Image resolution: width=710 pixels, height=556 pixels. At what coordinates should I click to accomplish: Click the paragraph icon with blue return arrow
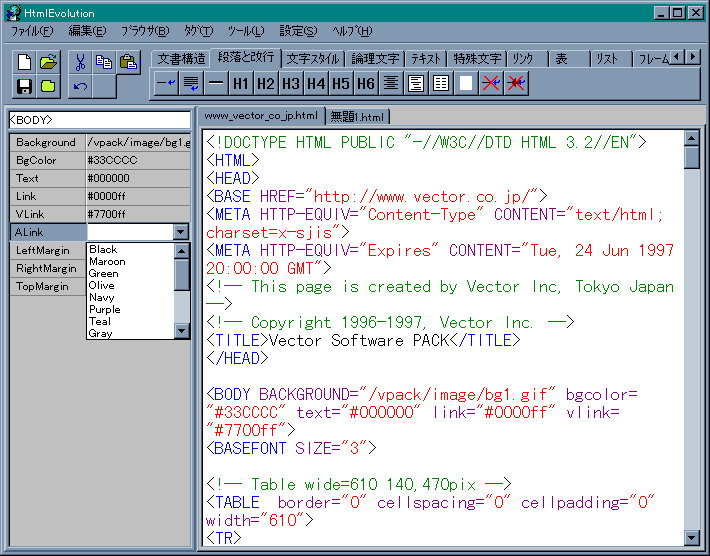click(x=191, y=83)
